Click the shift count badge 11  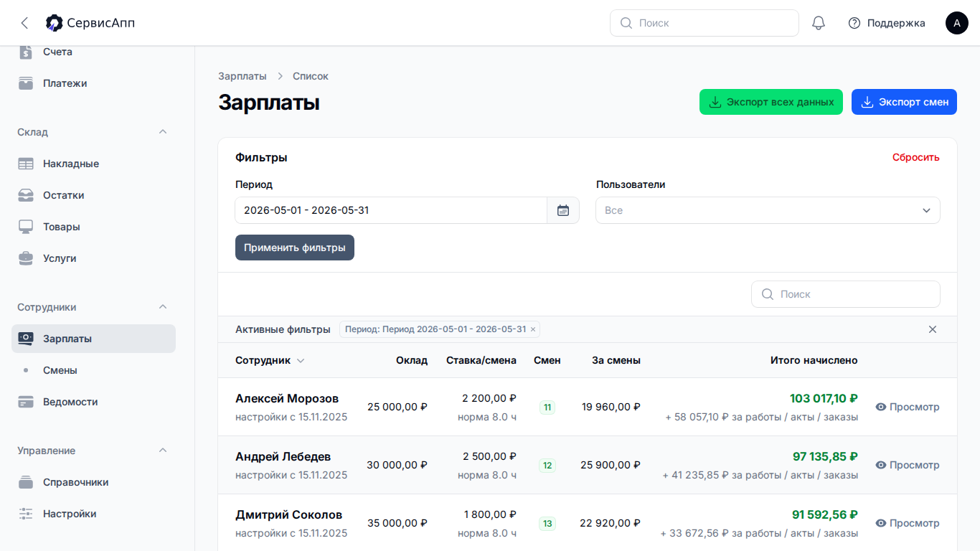coord(547,408)
